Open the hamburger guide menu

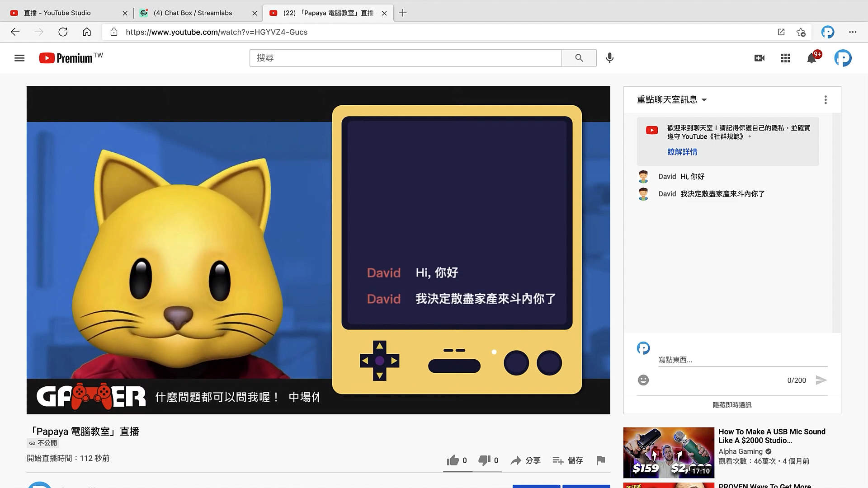[19, 58]
